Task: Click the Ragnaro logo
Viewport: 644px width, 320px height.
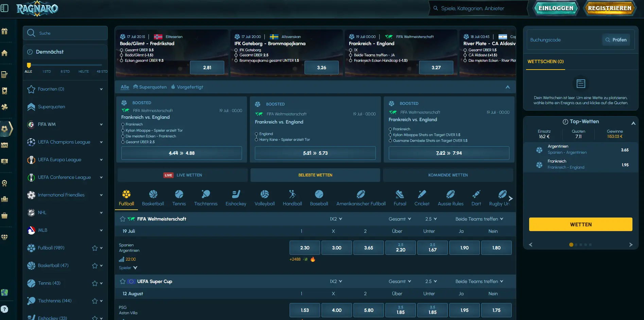Action: (37, 8)
